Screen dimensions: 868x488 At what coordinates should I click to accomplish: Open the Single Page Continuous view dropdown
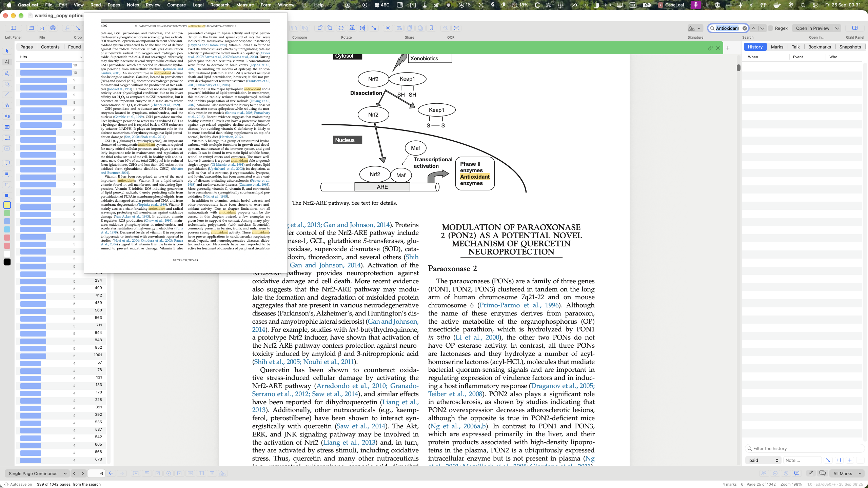pos(38,473)
